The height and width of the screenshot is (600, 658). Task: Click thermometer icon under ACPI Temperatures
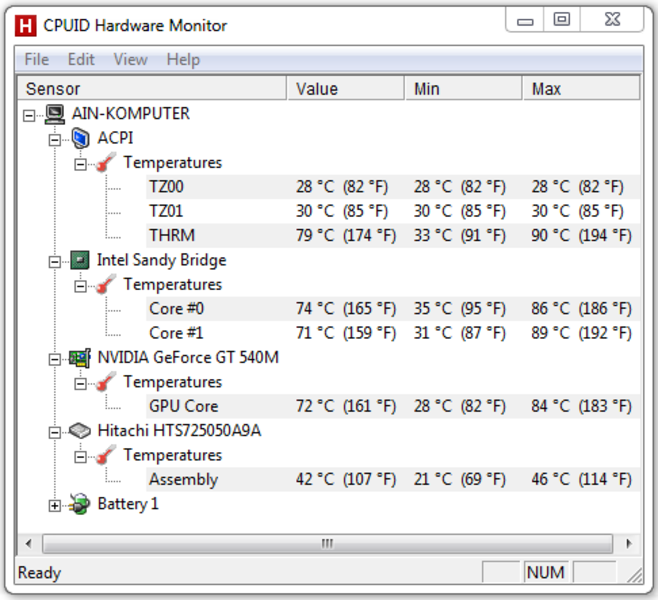point(106,163)
